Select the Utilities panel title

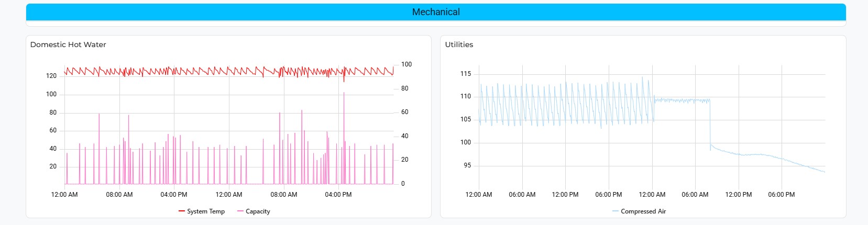pyautogui.click(x=459, y=44)
